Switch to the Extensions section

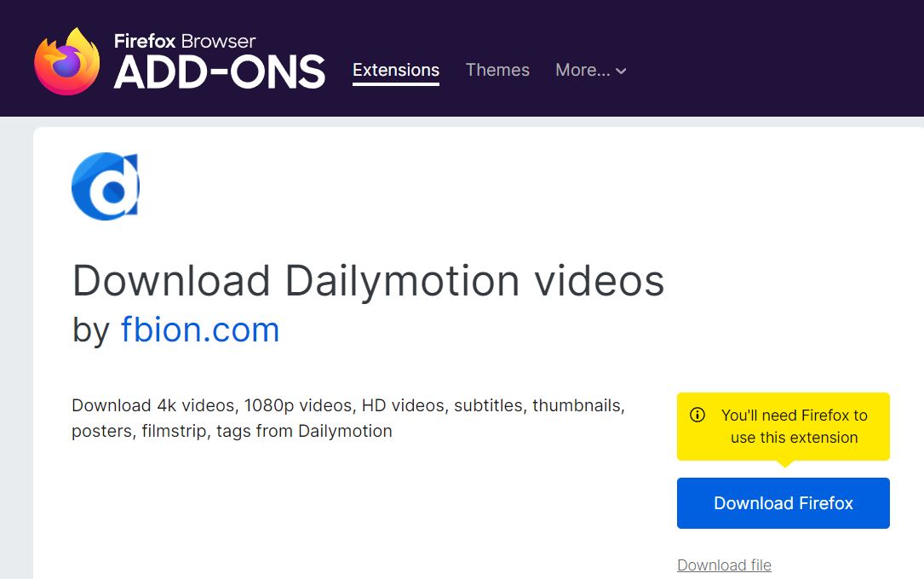click(x=395, y=70)
